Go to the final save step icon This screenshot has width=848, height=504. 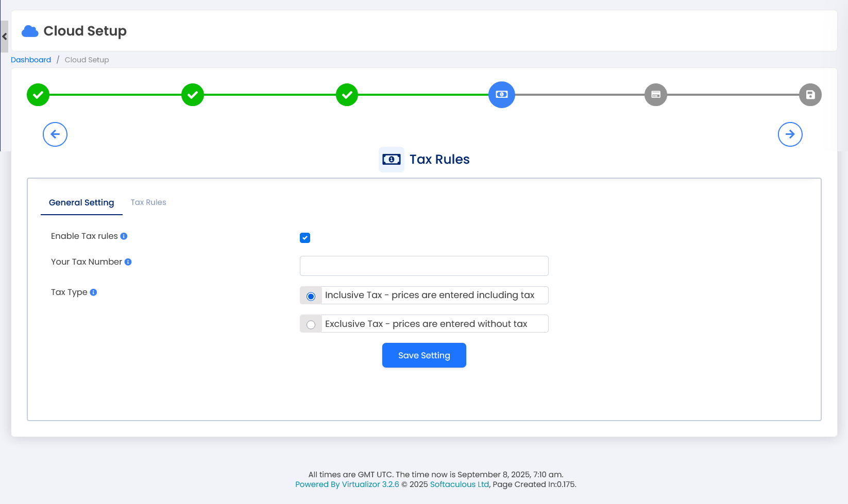pos(810,95)
